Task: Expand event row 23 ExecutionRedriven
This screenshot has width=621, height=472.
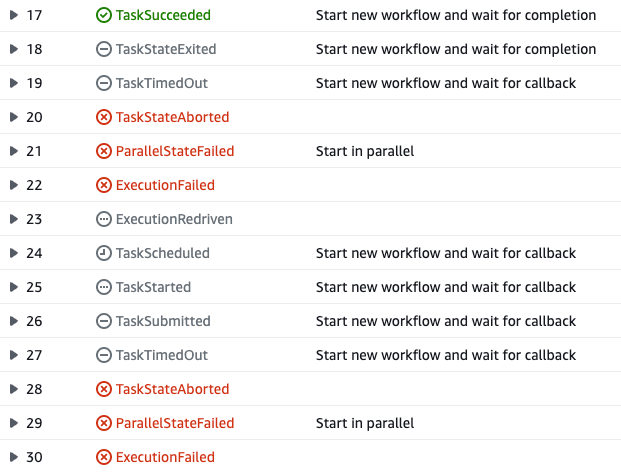Action: pyautogui.click(x=14, y=219)
